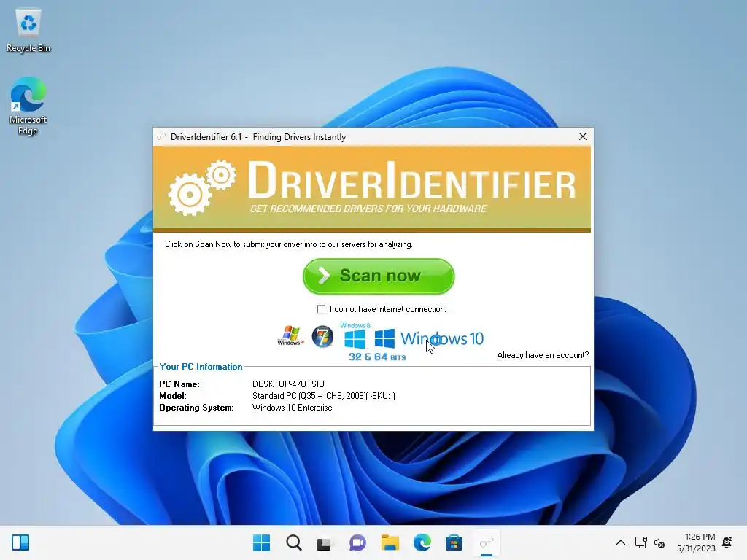The image size is (747, 560).
Task: Open Microsoft Store from the taskbar
Action: tap(454, 542)
